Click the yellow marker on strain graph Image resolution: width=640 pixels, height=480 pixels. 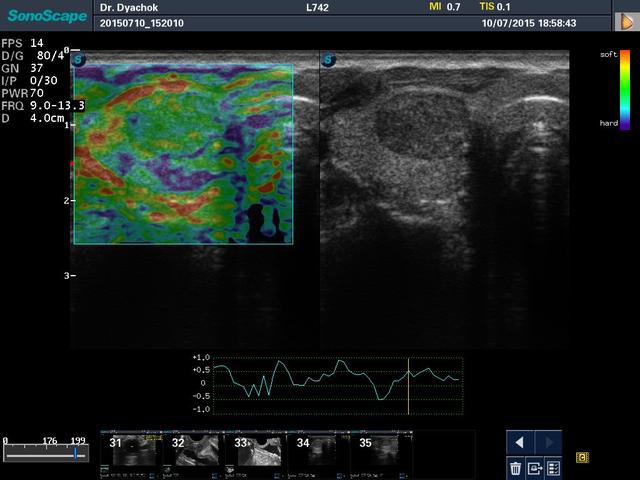coord(408,385)
